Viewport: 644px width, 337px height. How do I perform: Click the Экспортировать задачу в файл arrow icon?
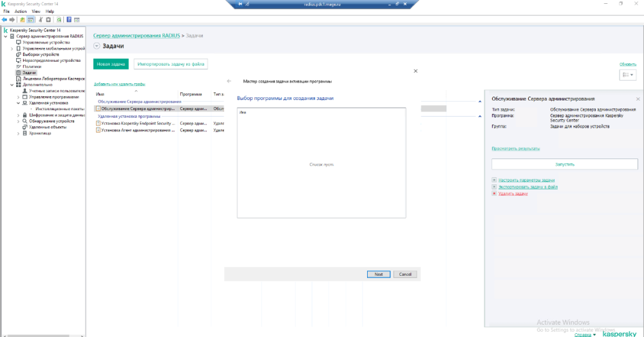pyautogui.click(x=494, y=187)
